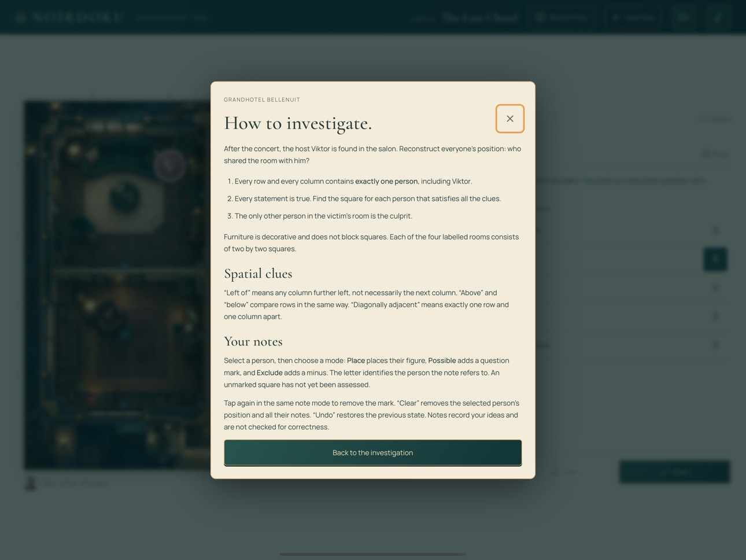This screenshot has width=746, height=560.
Task: Click rule 3 about the culprit
Action: (x=323, y=216)
